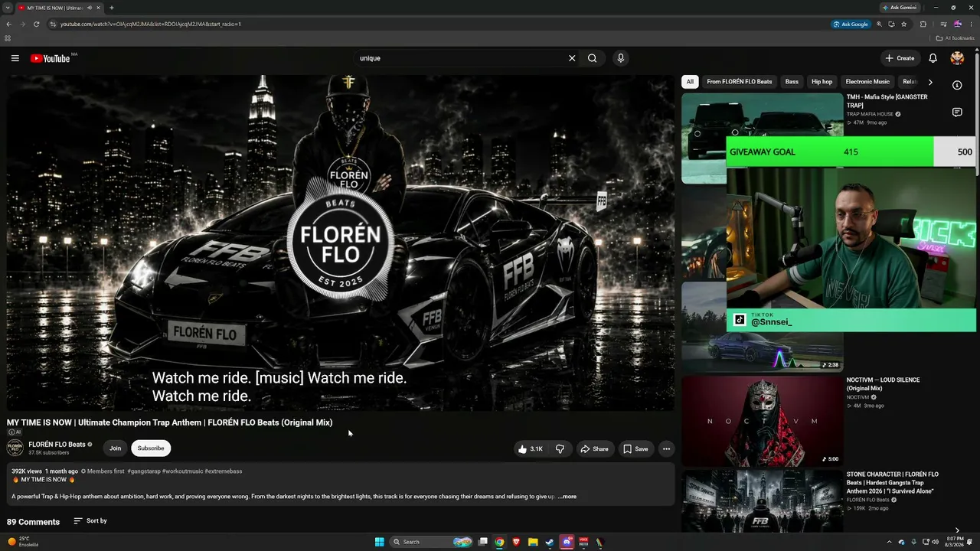Open the STONE CHARACTER video title
Image resolution: width=980 pixels, height=551 pixels.
point(893,483)
